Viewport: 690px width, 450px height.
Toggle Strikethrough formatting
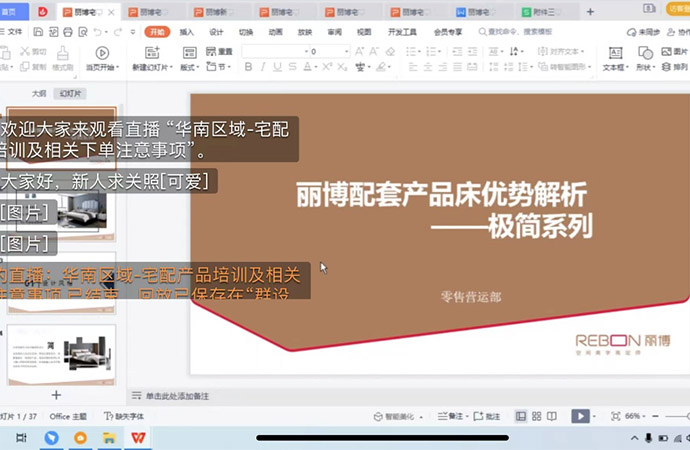click(x=292, y=67)
